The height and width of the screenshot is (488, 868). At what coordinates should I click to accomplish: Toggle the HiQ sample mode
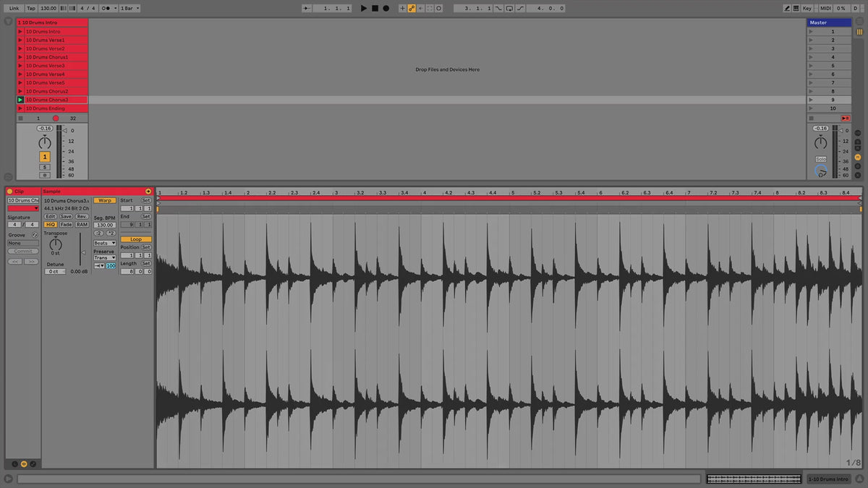(50, 224)
